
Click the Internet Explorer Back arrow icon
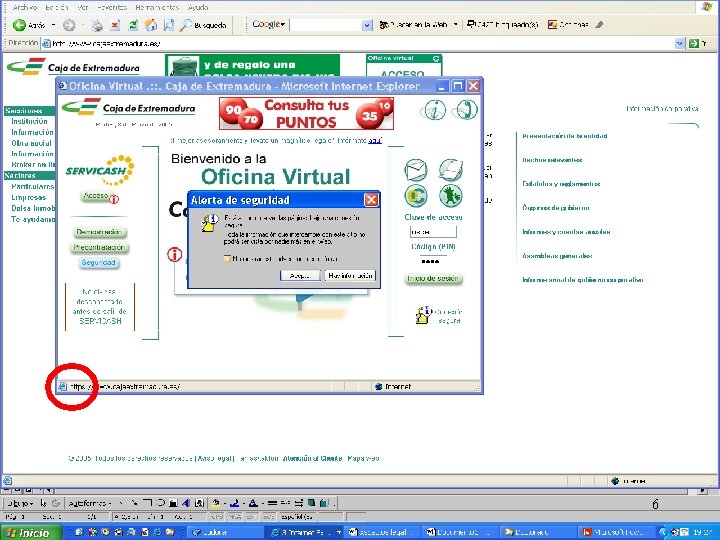[19, 25]
